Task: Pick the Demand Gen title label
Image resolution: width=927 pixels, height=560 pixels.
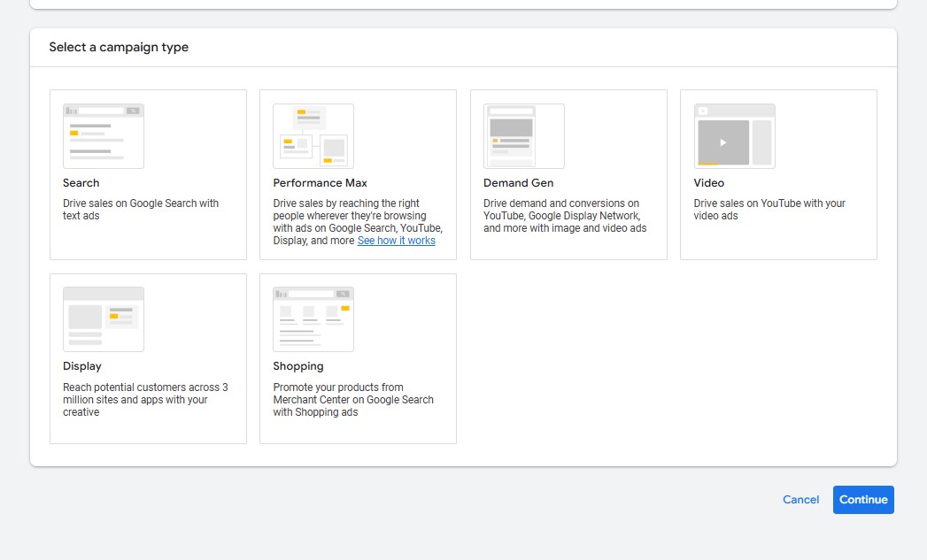Action: coord(518,183)
